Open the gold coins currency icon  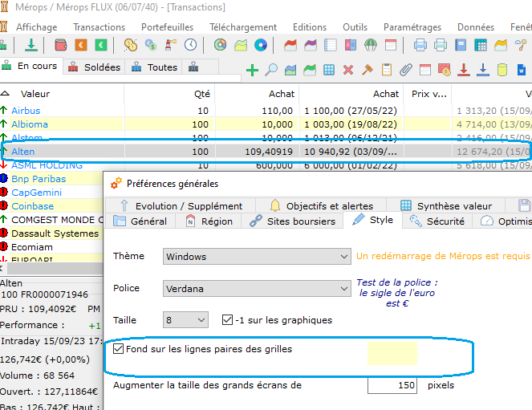[131, 45]
